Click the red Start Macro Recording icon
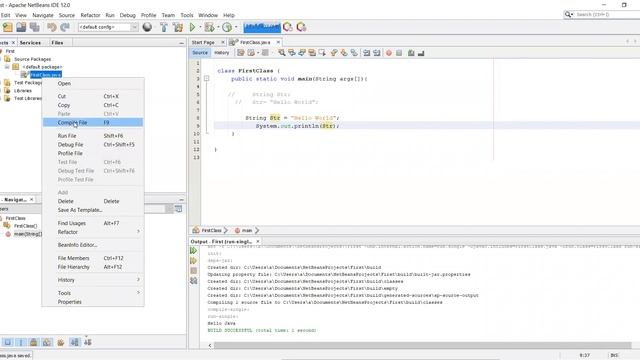Screen dimensions: 640x360 (389, 53)
